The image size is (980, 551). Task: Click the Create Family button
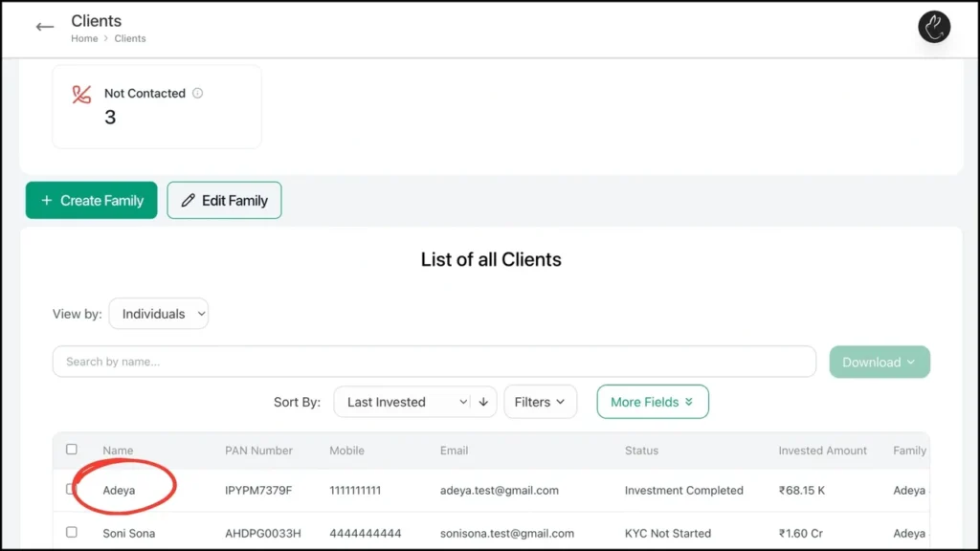point(92,201)
